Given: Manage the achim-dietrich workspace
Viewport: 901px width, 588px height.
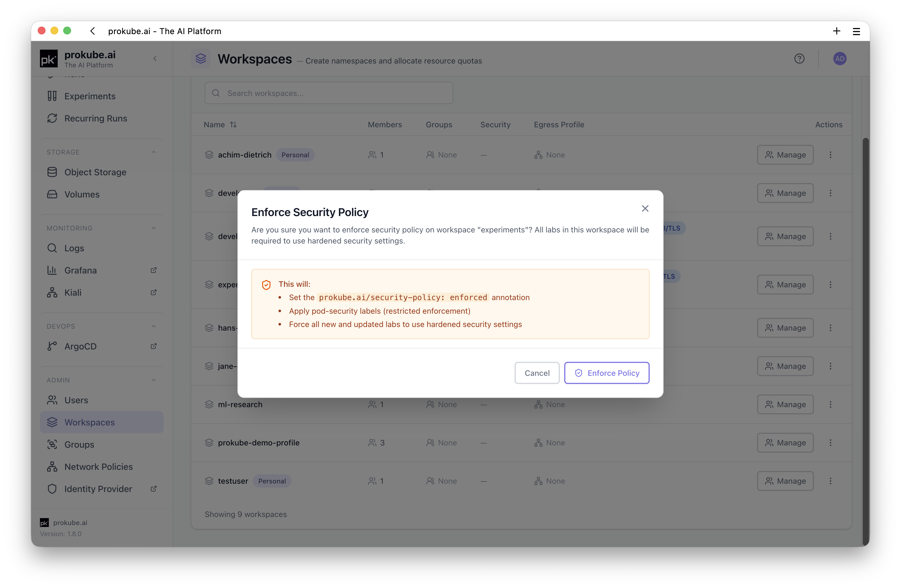Looking at the screenshot, I should click(x=785, y=155).
